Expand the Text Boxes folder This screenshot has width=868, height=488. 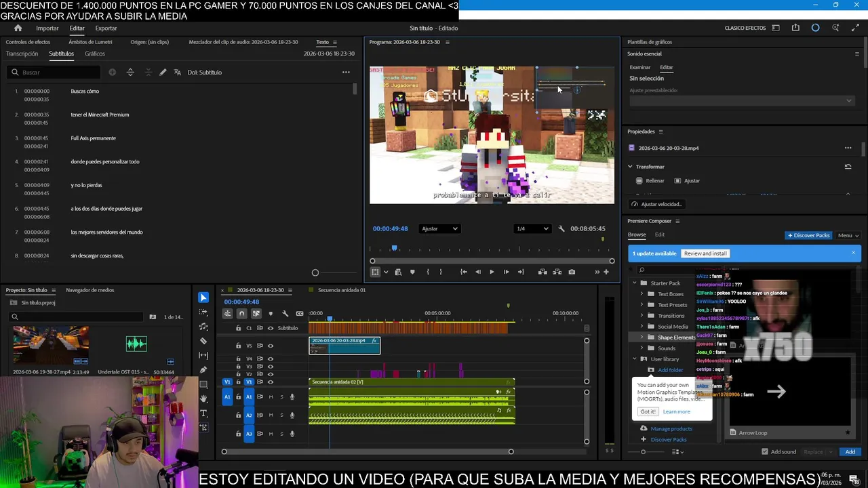click(x=642, y=294)
